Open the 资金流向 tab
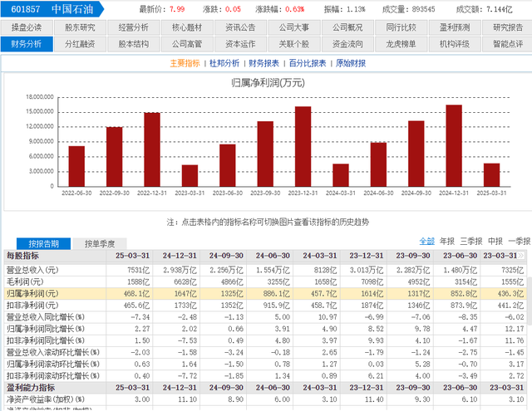 tap(347, 44)
